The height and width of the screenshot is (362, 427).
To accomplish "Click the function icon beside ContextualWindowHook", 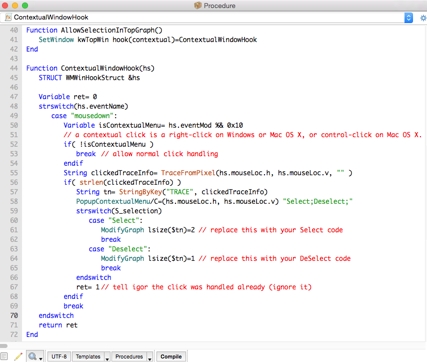I will point(8,17).
